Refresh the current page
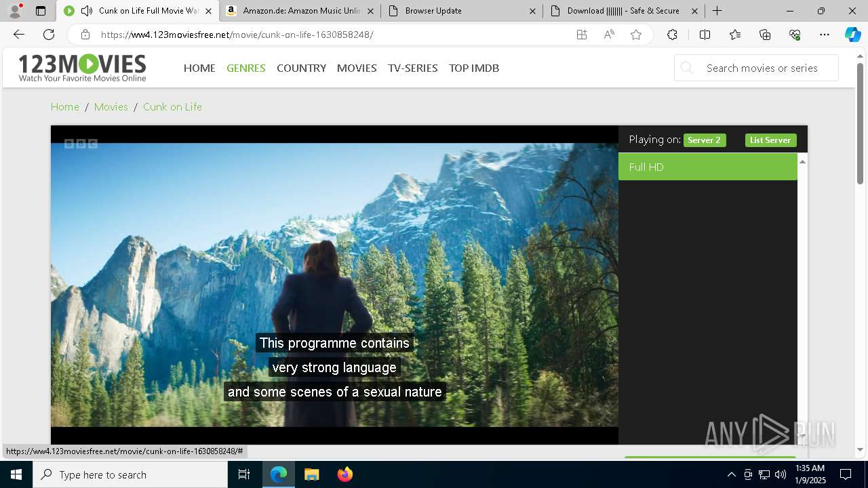Image resolution: width=868 pixels, height=488 pixels. pyautogui.click(x=49, y=35)
